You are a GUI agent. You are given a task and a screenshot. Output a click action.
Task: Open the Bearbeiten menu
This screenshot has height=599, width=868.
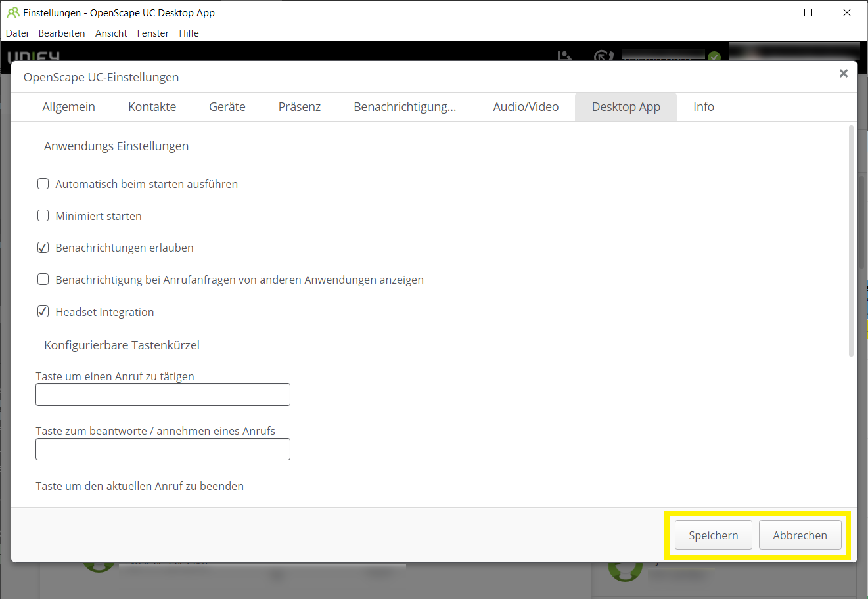62,33
